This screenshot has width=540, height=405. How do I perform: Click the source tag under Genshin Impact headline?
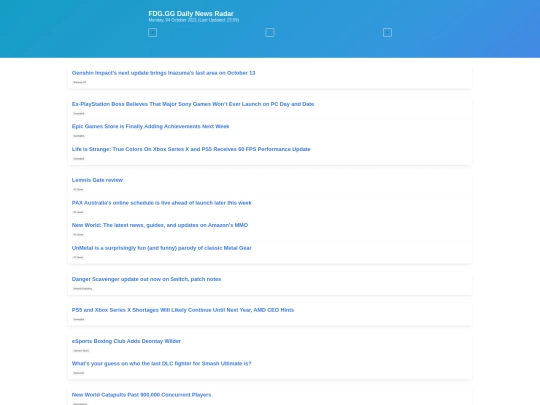click(80, 82)
